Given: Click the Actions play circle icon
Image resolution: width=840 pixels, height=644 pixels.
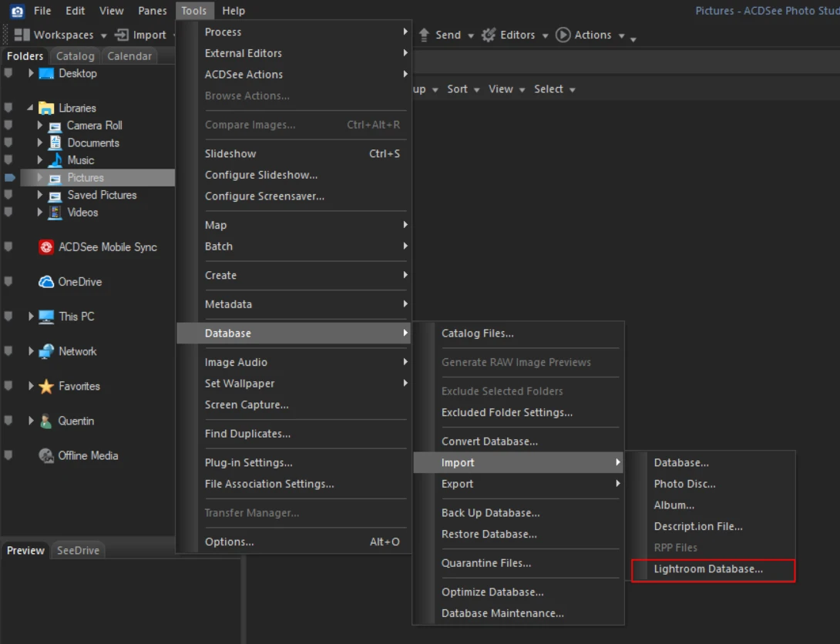Looking at the screenshot, I should coord(563,35).
